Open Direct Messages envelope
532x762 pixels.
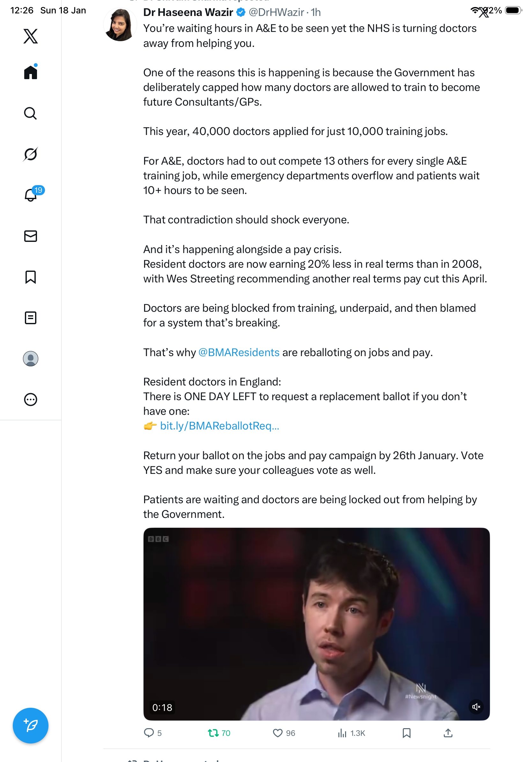tap(31, 236)
